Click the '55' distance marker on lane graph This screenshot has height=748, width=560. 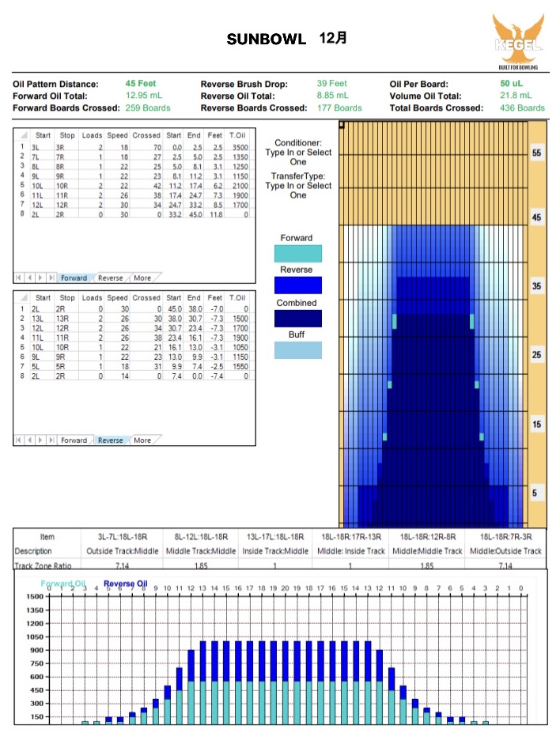click(x=536, y=153)
